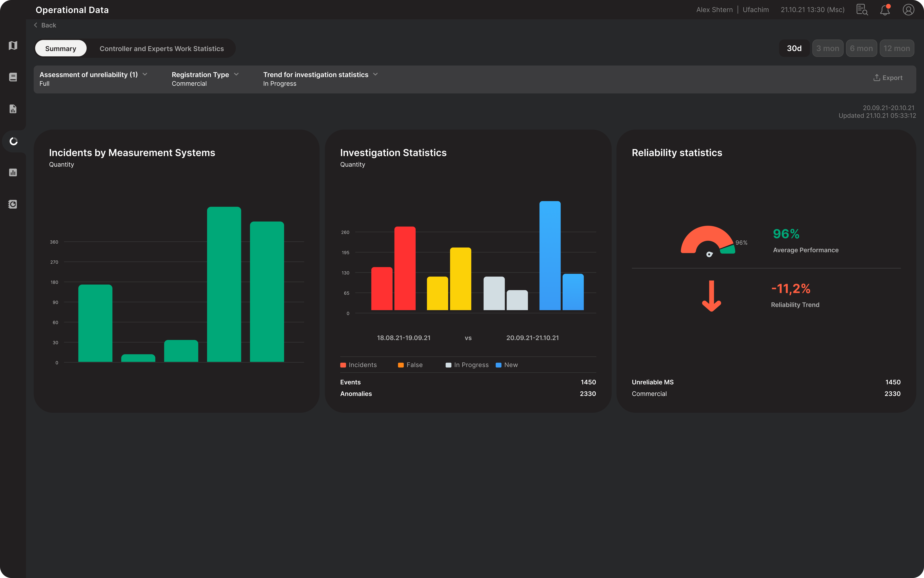
Task: Open the user profile avatar icon
Action: pos(908,10)
